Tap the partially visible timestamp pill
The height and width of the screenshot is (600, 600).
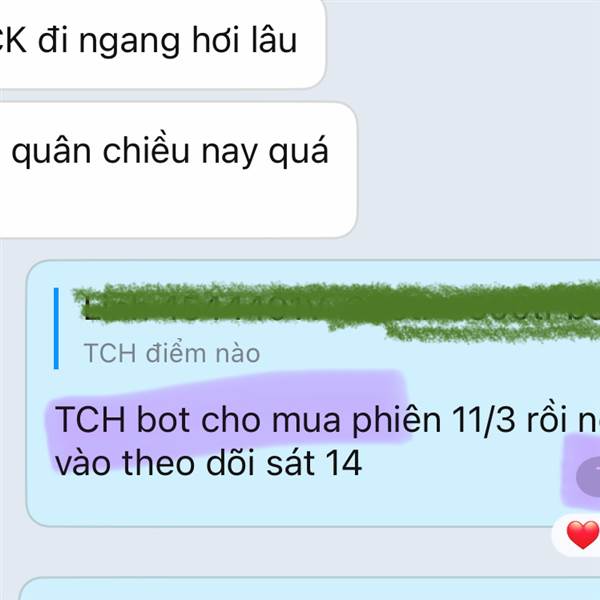pyautogui.click(x=588, y=476)
